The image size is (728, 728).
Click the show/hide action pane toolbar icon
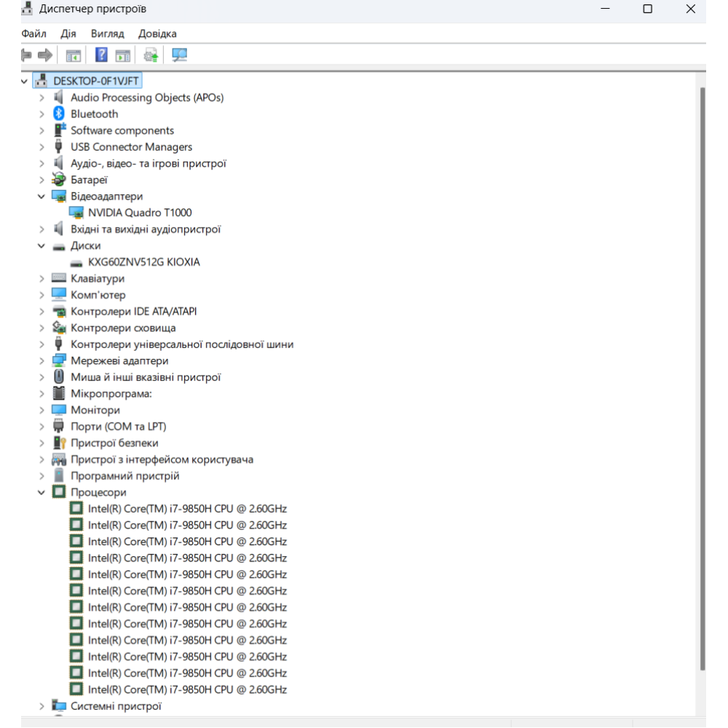click(x=123, y=55)
